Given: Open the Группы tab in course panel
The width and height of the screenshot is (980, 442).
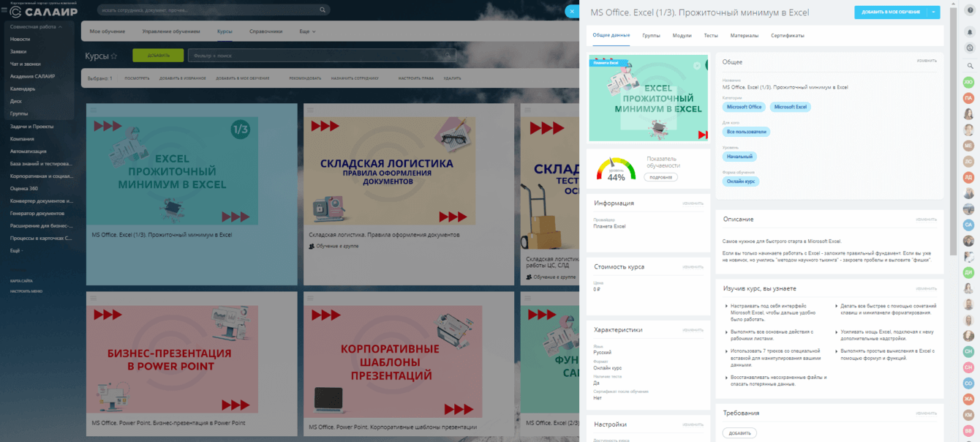Looking at the screenshot, I should 651,35.
